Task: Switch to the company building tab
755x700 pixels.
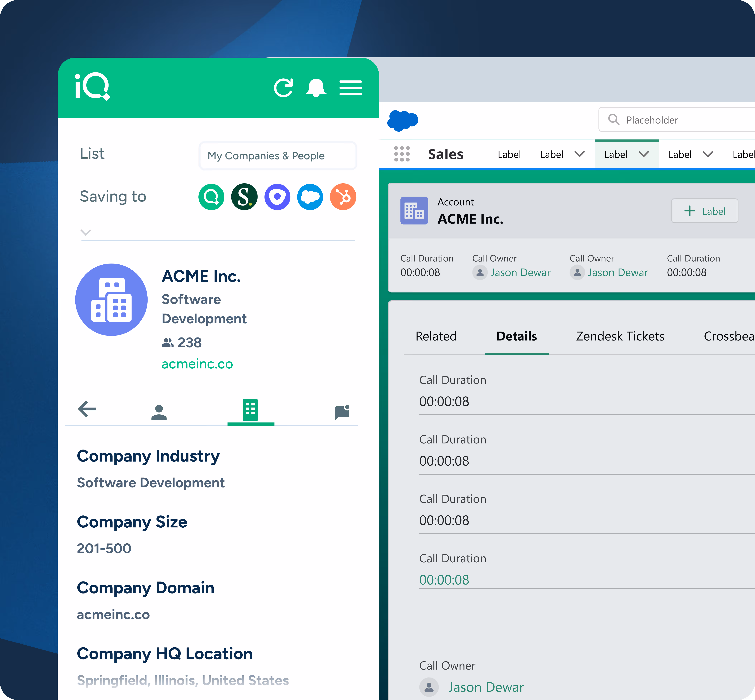Action: click(x=250, y=409)
